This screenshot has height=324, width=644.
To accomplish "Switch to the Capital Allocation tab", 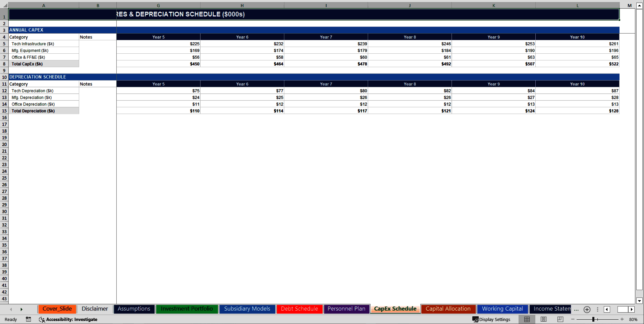I will coord(448,309).
